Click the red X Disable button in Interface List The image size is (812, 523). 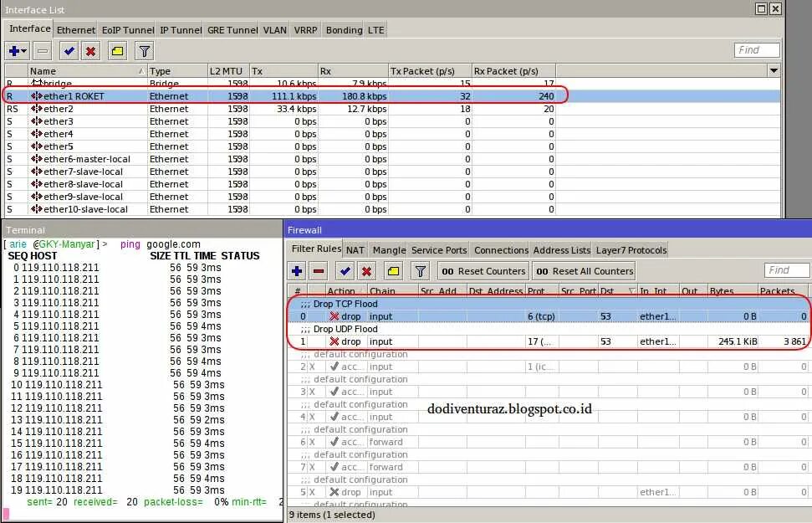tap(91, 51)
